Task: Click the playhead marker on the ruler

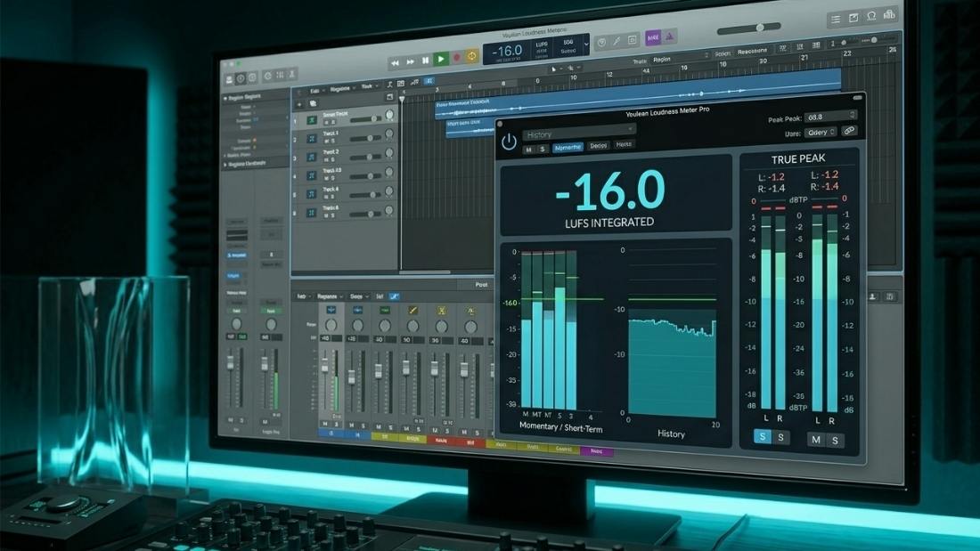Action: [x=402, y=99]
